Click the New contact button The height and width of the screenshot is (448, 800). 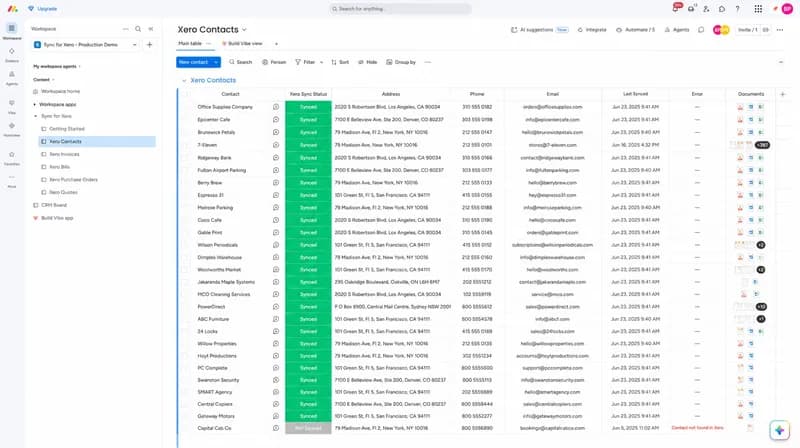193,62
